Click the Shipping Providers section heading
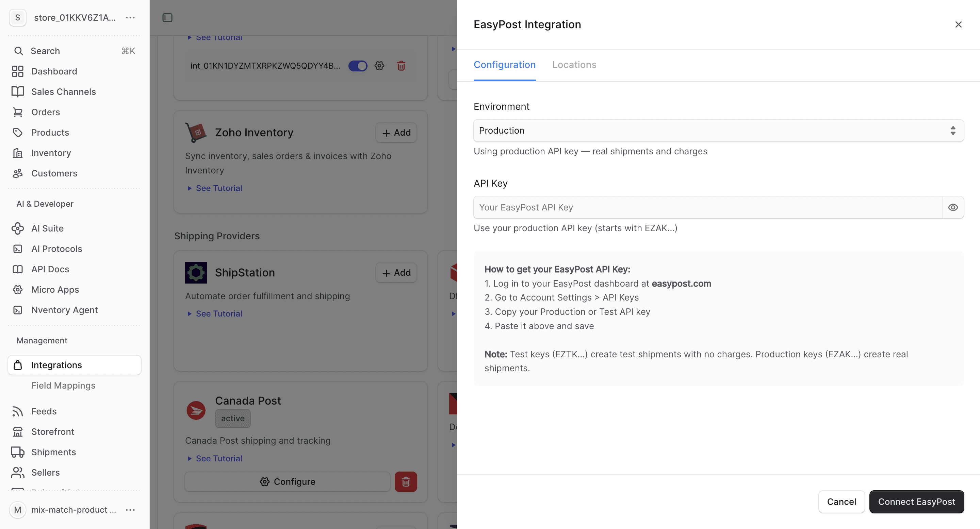The height and width of the screenshot is (529, 980). click(217, 236)
